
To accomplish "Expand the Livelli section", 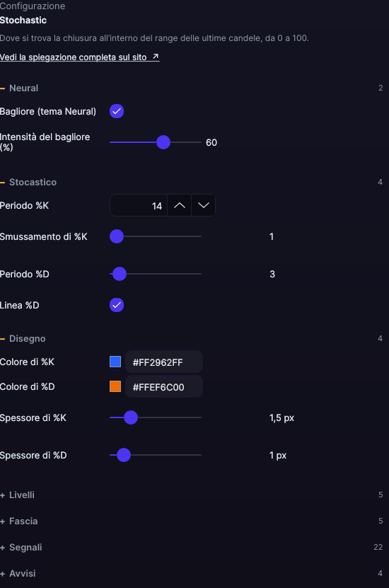I will [17, 495].
